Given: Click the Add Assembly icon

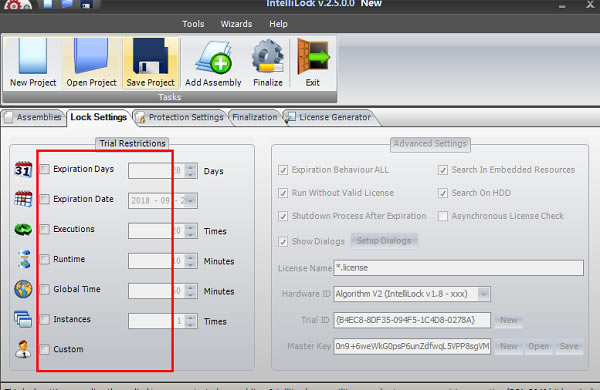Looking at the screenshot, I should pos(214,58).
